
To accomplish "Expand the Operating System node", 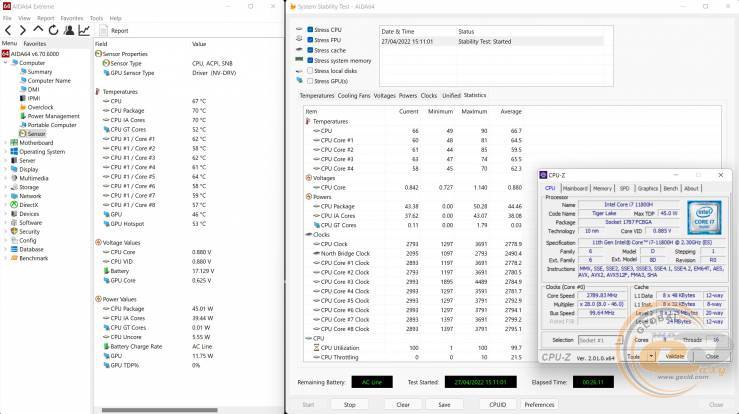I will tap(6, 152).
